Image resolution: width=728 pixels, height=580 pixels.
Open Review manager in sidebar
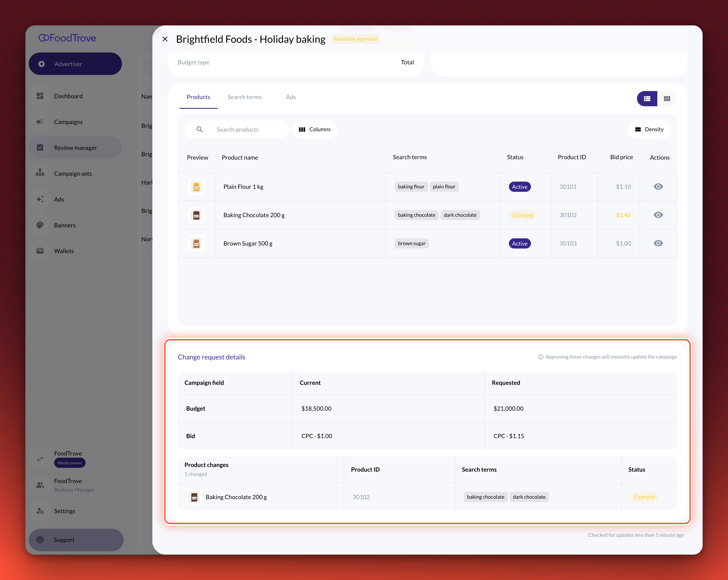tap(75, 148)
